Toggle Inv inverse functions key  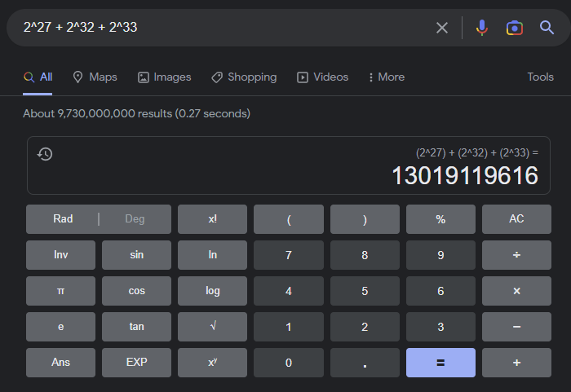pyautogui.click(x=60, y=255)
